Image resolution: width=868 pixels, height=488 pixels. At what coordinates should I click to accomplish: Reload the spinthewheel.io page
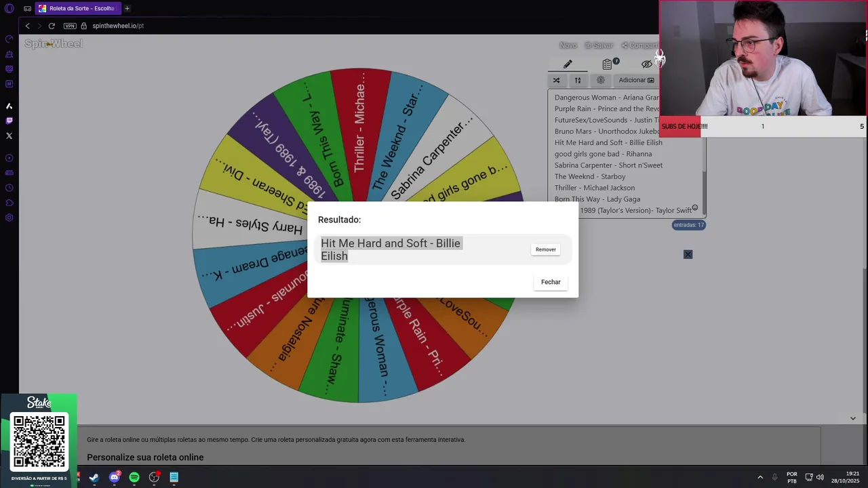(x=52, y=26)
